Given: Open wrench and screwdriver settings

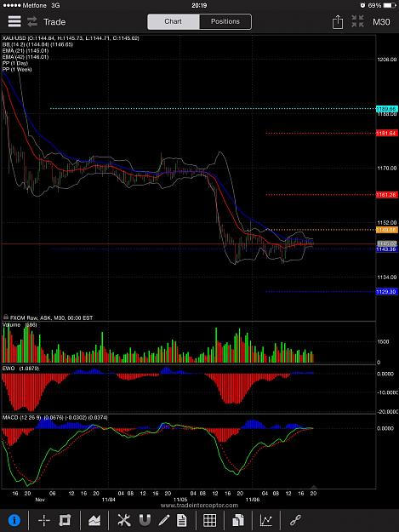Looking at the screenshot, I should pos(124,520).
